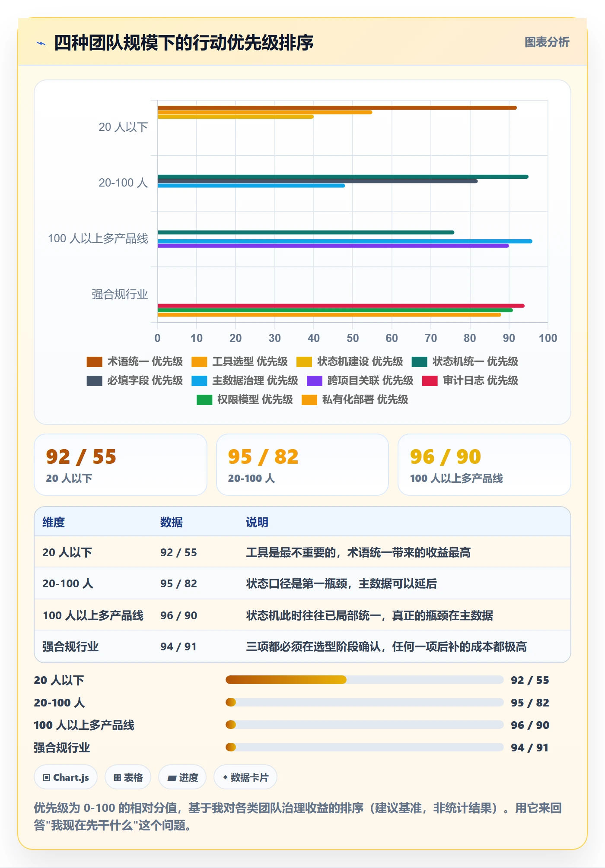605x868 pixels.
Task: Click the 审计日志 red bar for 强合规行业
Action: (x=341, y=306)
